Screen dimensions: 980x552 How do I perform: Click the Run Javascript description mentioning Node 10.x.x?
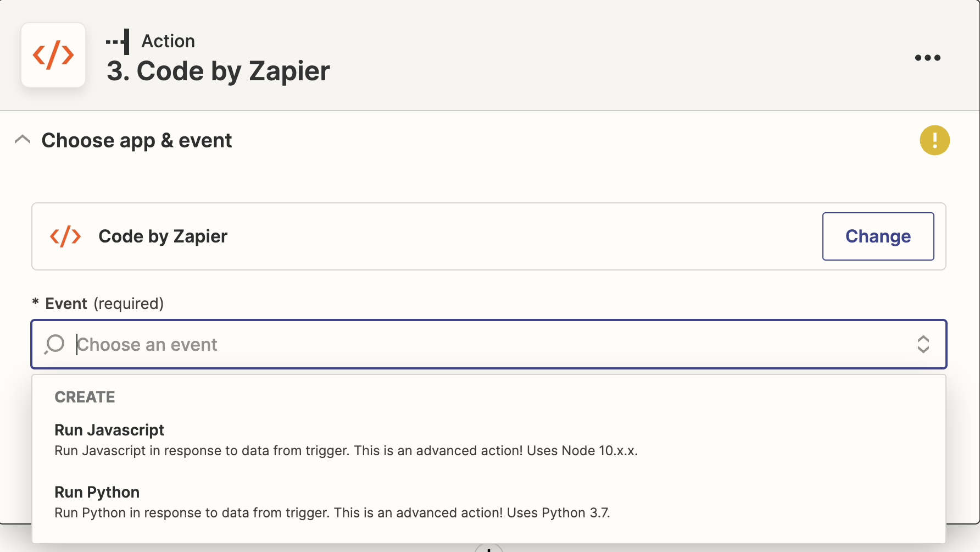pyautogui.click(x=346, y=451)
